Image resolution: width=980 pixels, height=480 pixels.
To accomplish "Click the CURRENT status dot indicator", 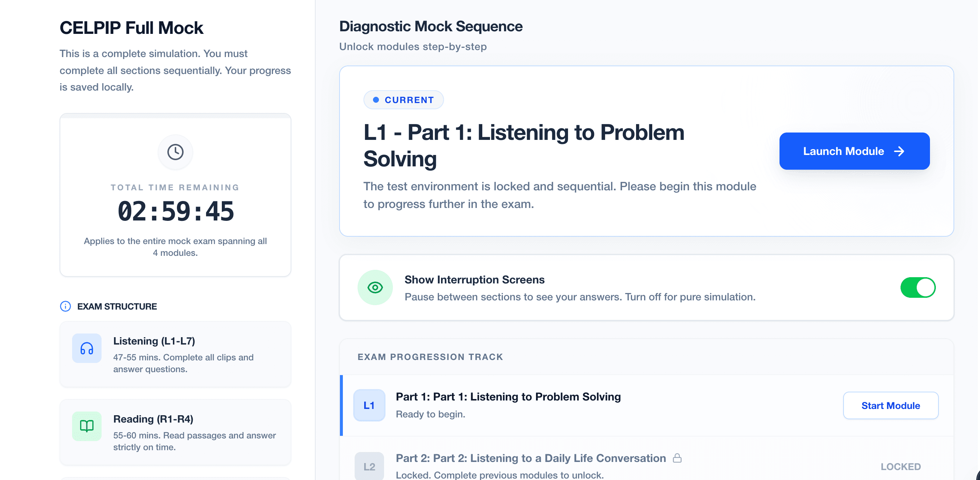I will [376, 100].
